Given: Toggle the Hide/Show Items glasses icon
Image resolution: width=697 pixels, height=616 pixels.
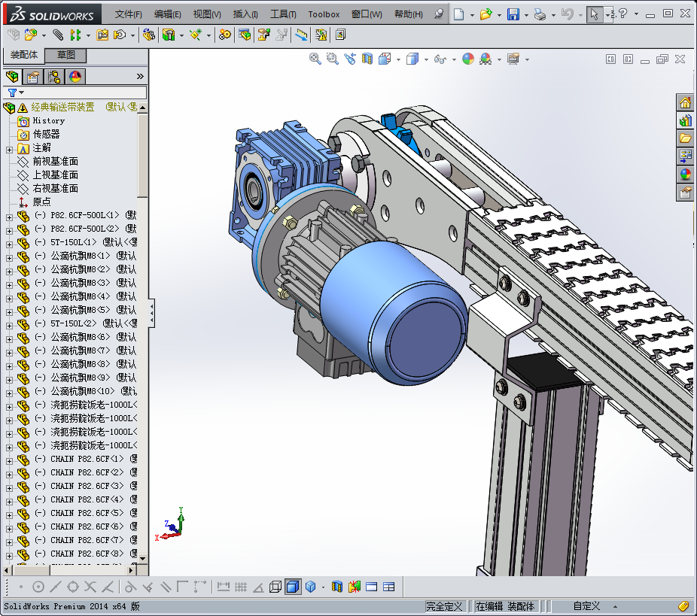Looking at the screenshot, I should (x=440, y=59).
